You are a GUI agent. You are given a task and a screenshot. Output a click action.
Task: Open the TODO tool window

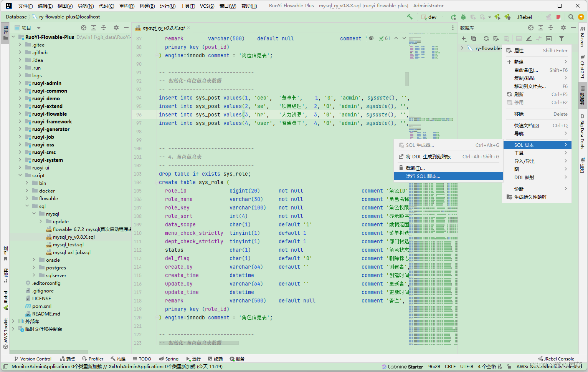[142, 359]
